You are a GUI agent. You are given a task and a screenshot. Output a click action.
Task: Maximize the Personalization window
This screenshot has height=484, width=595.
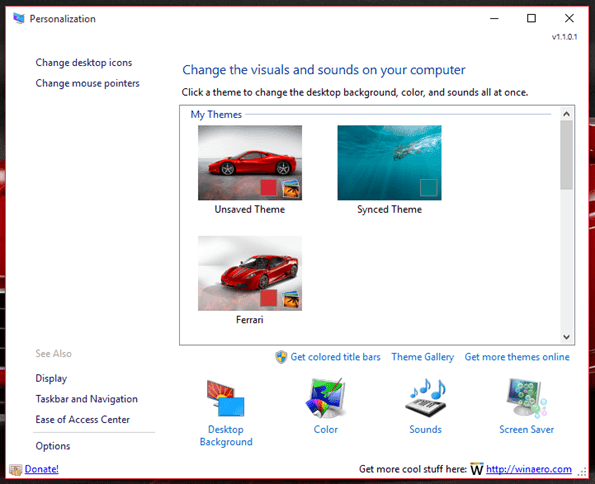(531, 18)
